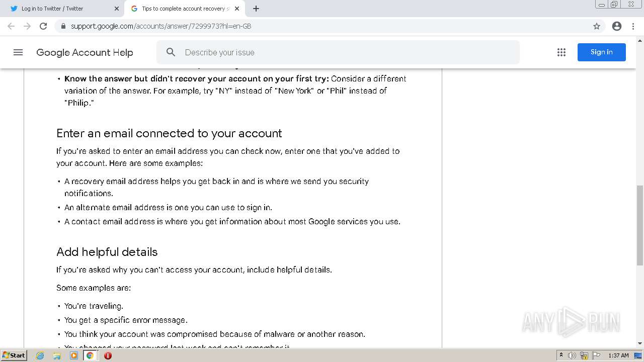This screenshot has width=644, height=362.
Task: Click the scrollbar up arrow
Action: tap(640, 40)
